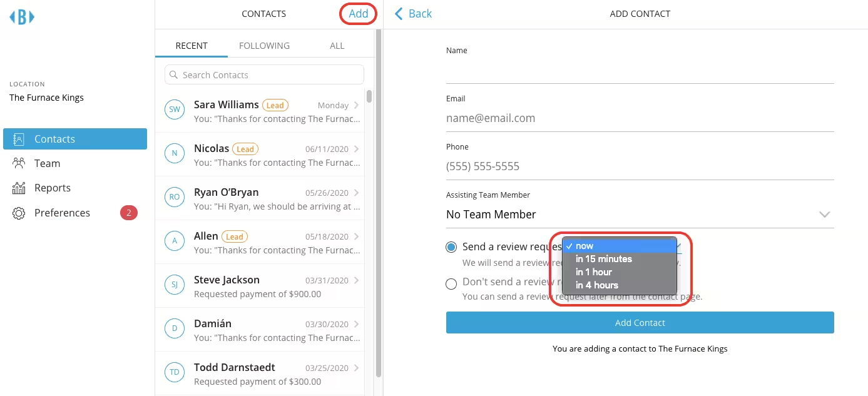Image resolution: width=868 pixels, height=396 pixels.
Task: Click Sara Williams' SW avatar
Action: pos(175,109)
